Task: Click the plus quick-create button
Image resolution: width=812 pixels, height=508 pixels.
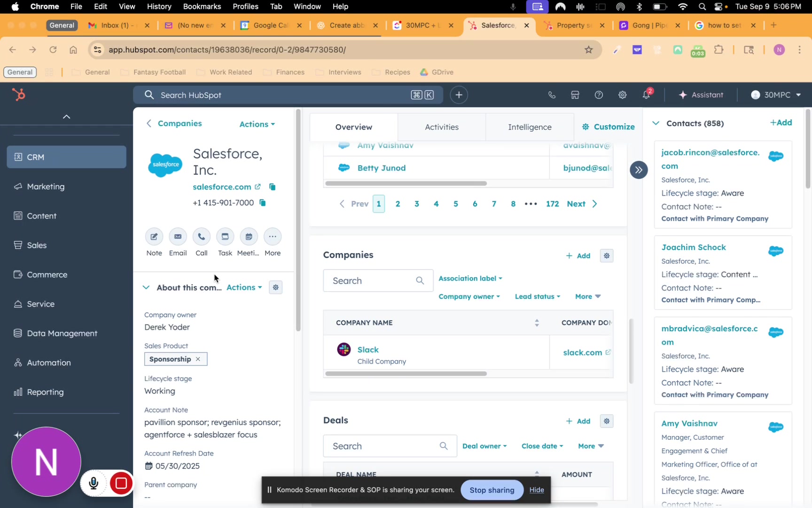Action: click(x=459, y=95)
